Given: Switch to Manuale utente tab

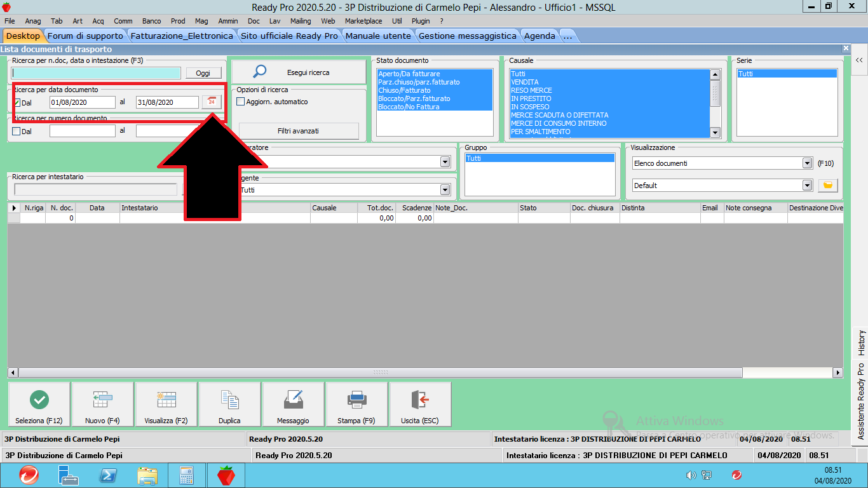Looking at the screenshot, I should coord(379,36).
